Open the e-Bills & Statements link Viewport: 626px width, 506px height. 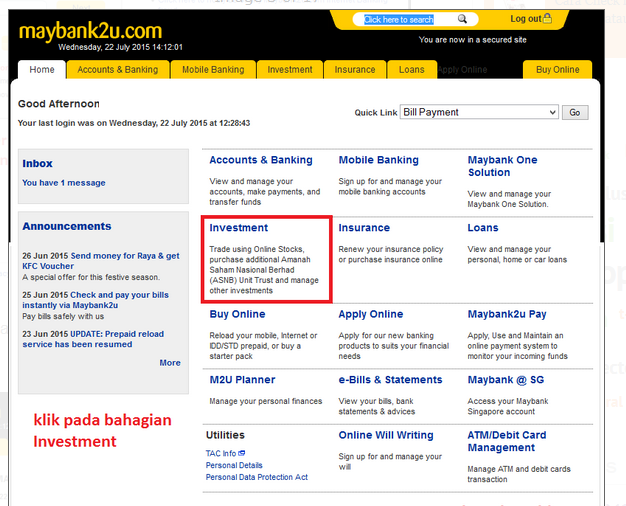[x=390, y=379]
